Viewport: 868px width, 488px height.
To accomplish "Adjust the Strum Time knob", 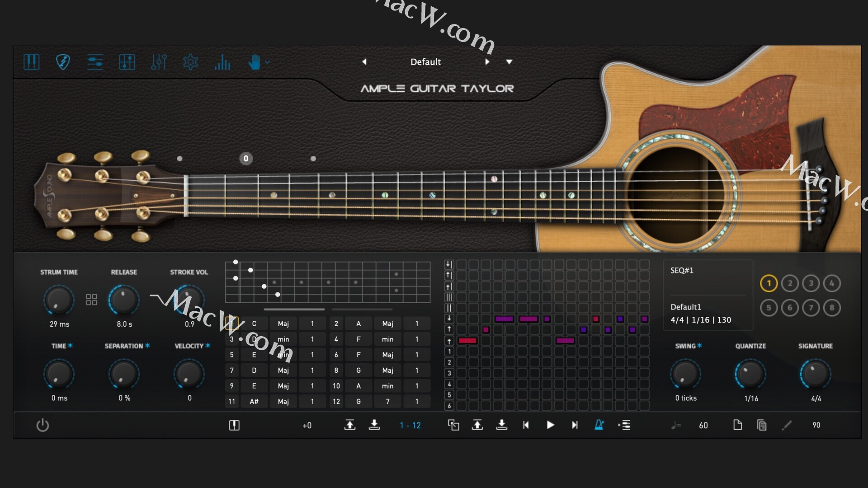I will point(59,300).
